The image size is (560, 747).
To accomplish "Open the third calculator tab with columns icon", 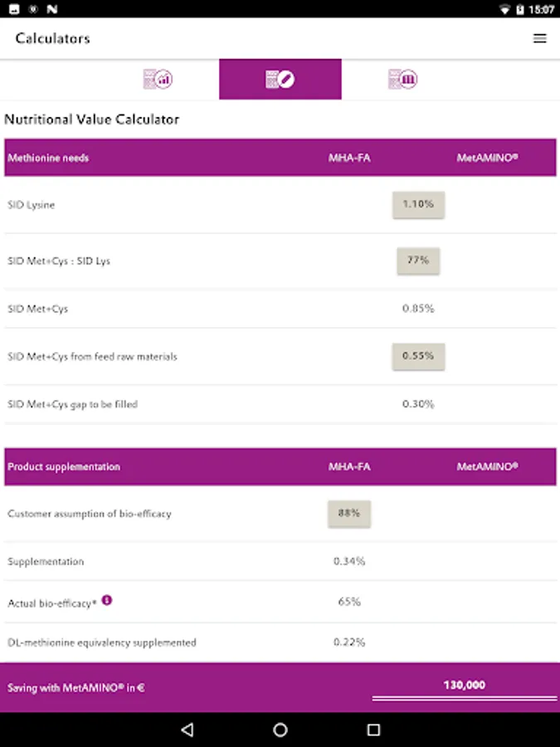I will [402, 80].
